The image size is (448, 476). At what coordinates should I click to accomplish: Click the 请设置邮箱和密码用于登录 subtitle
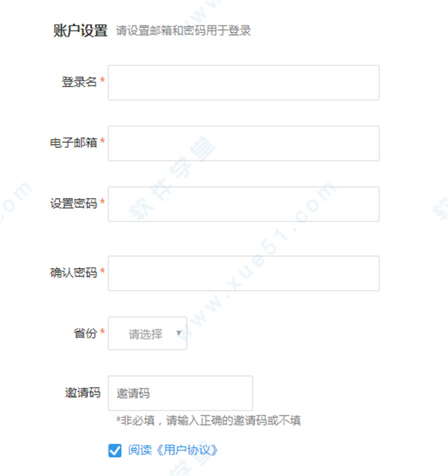[184, 31]
